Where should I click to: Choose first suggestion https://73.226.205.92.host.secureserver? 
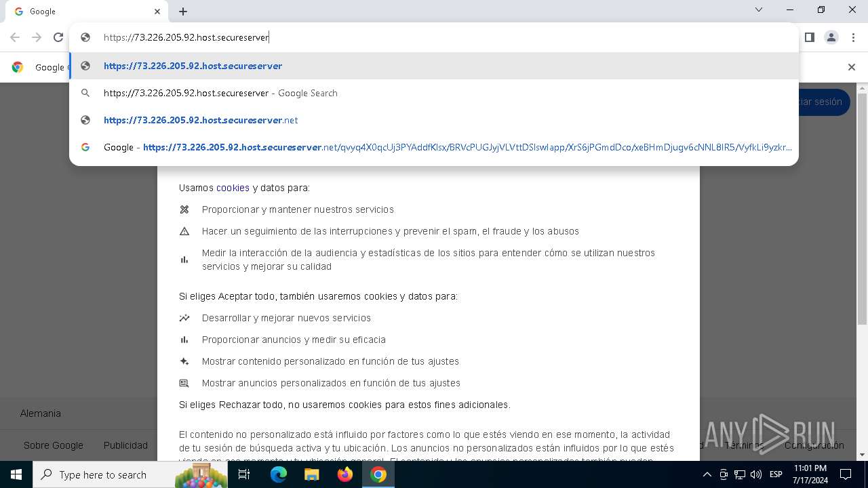(x=434, y=66)
